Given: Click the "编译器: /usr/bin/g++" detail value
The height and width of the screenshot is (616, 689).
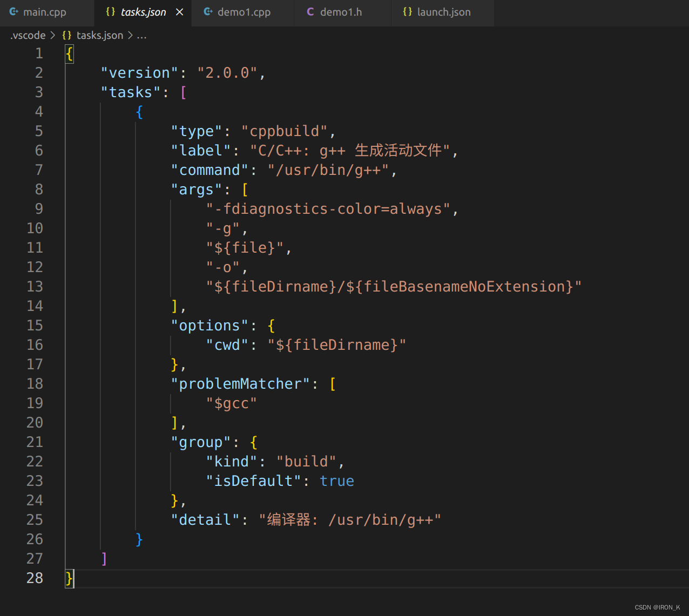Looking at the screenshot, I should [x=350, y=520].
